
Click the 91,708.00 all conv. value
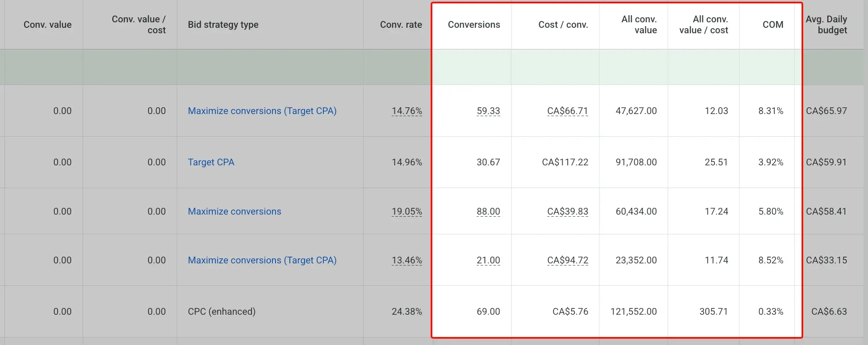[636, 162]
